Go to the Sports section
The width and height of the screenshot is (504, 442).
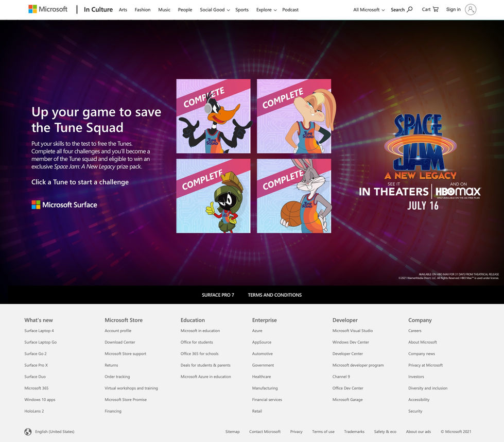click(242, 10)
